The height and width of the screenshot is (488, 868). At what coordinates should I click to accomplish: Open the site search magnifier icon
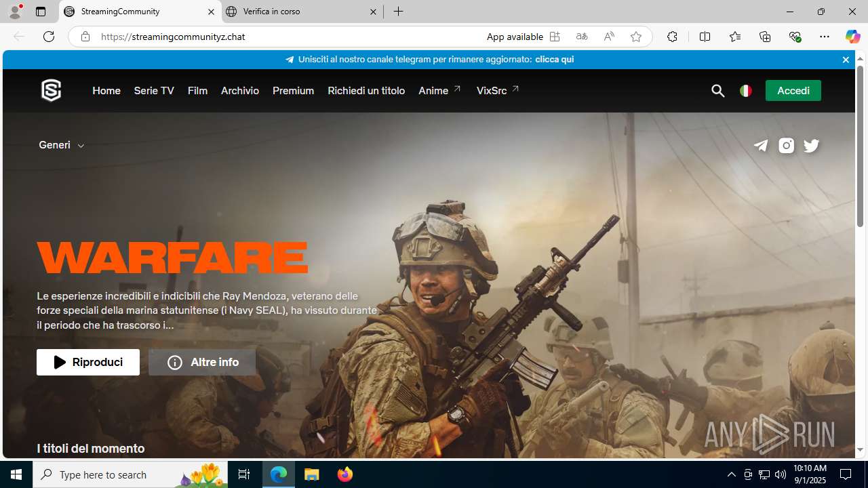point(717,91)
